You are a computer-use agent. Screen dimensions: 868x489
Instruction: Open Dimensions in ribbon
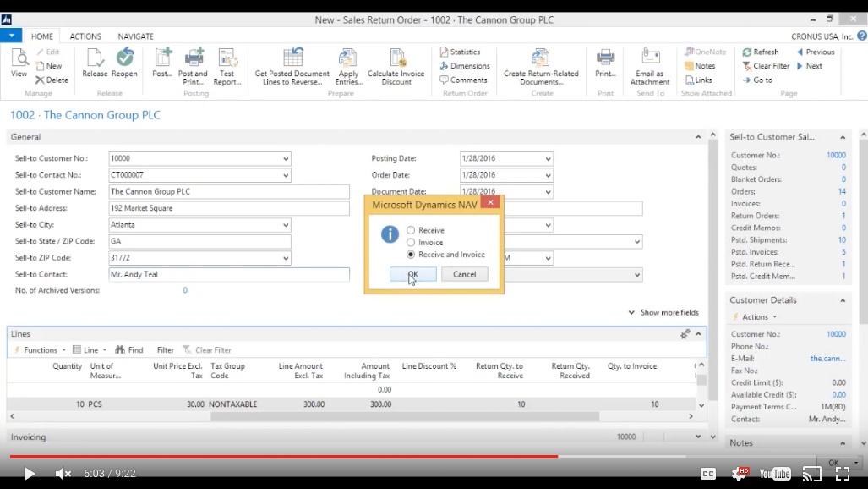[x=465, y=66]
